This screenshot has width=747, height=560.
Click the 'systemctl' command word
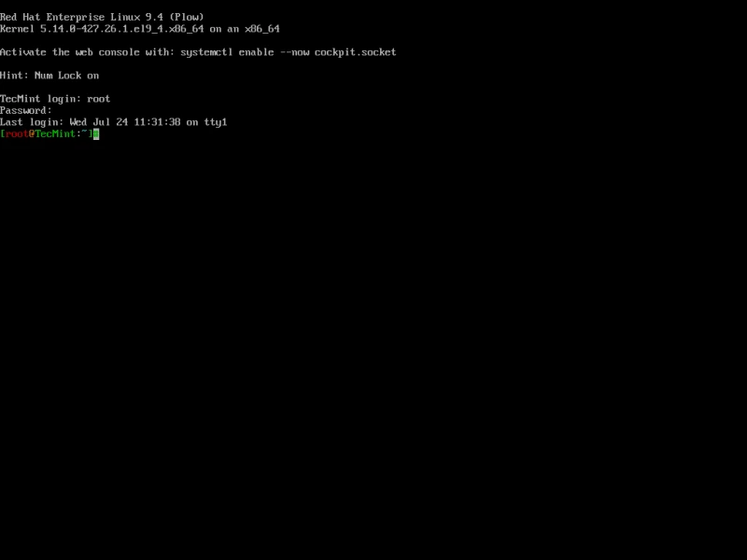pyautogui.click(x=206, y=52)
